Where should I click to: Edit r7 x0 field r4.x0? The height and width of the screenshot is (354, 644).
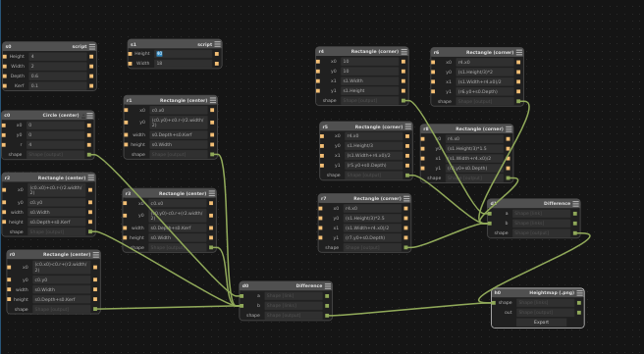(x=372, y=209)
